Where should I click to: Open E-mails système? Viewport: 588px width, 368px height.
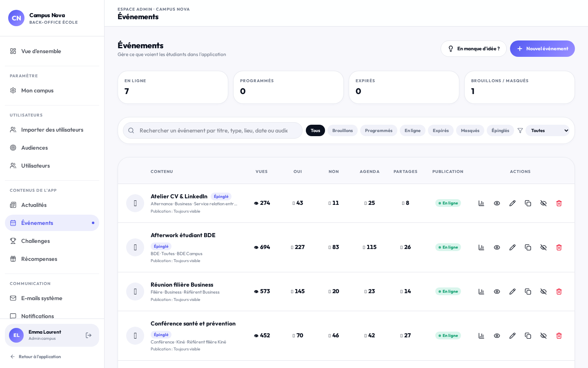coord(52,298)
